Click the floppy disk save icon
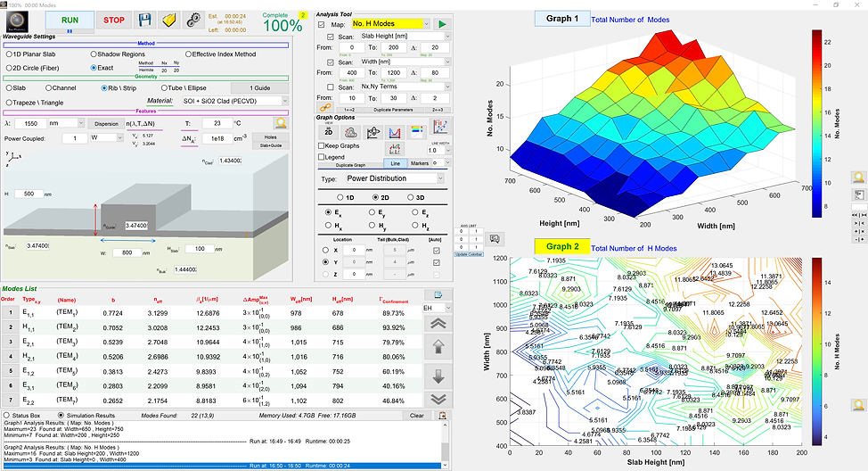 pyautogui.click(x=144, y=21)
